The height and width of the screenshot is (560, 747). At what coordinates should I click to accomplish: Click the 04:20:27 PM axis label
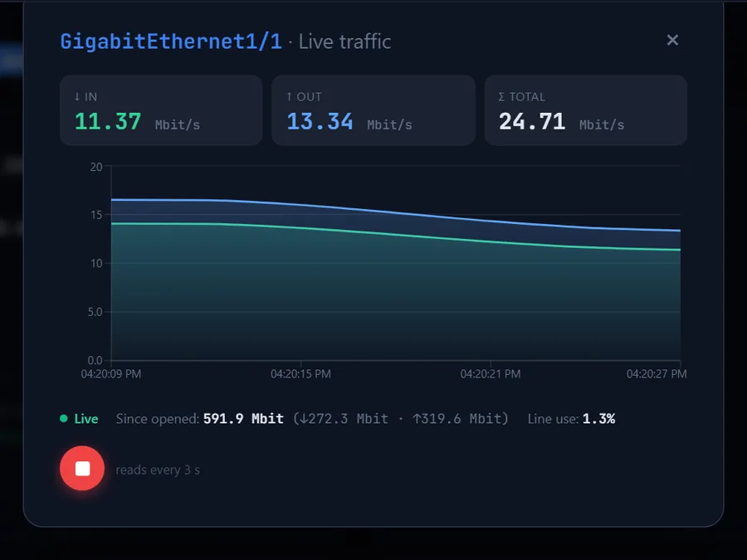pyautogui.click(x=657, y=374)
